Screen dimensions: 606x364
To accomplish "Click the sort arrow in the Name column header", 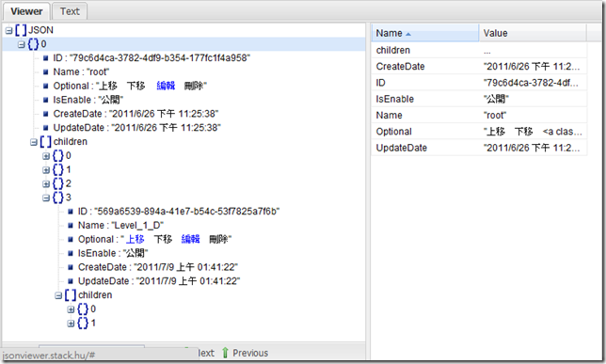I will [x=408, y=35].
